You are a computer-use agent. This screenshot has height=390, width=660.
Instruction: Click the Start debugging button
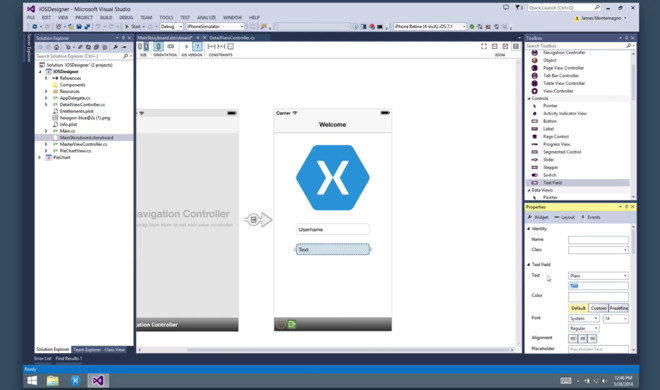[x=133, y=27]
